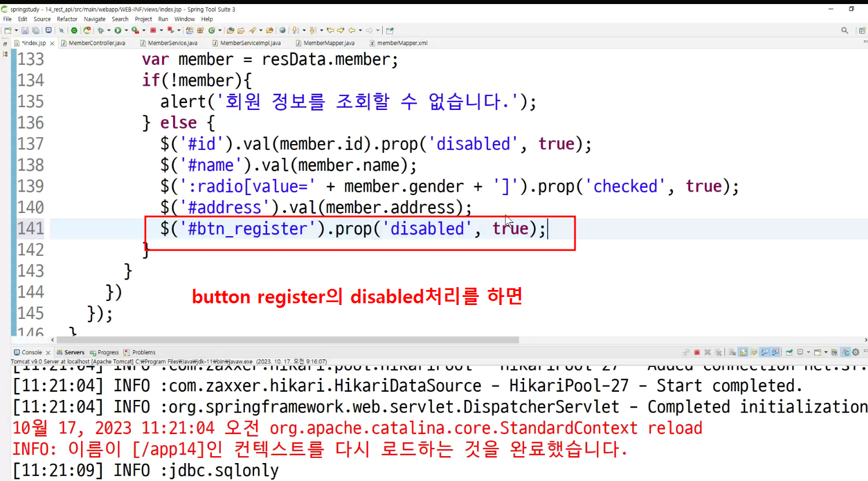Click the green Boot Dashboard power icon
The height and width of the screenshot is (481, 868).
(x=74, y=30)
